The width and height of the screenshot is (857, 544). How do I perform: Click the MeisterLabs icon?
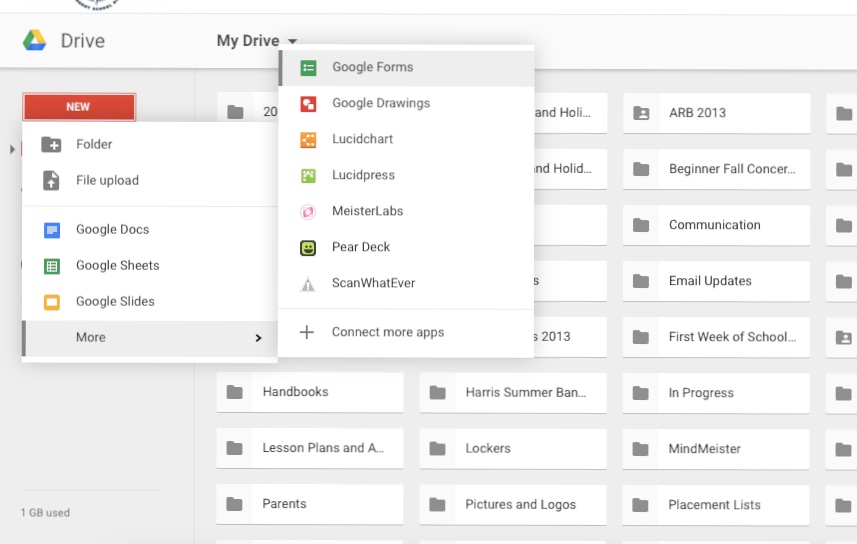[x=308, y=212]
